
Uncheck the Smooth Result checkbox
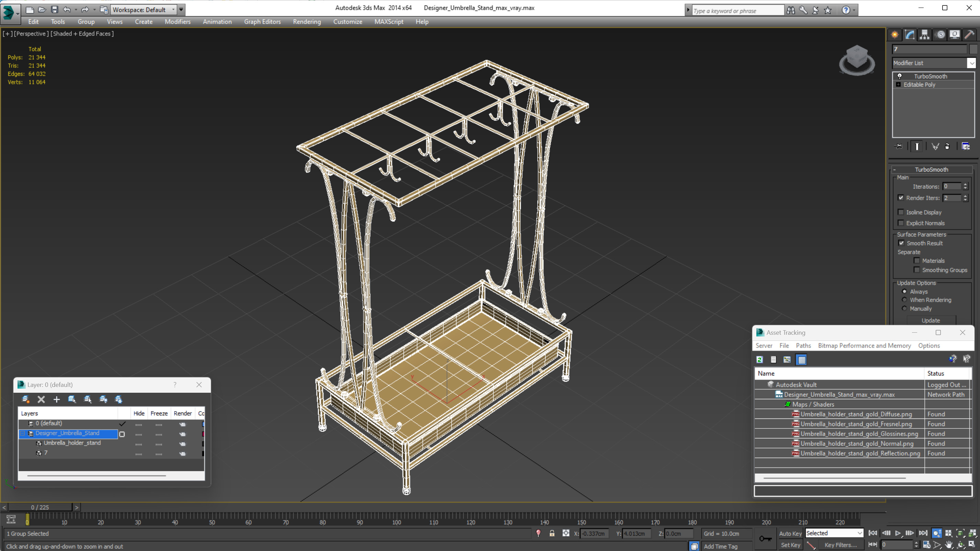click(901, 243)
